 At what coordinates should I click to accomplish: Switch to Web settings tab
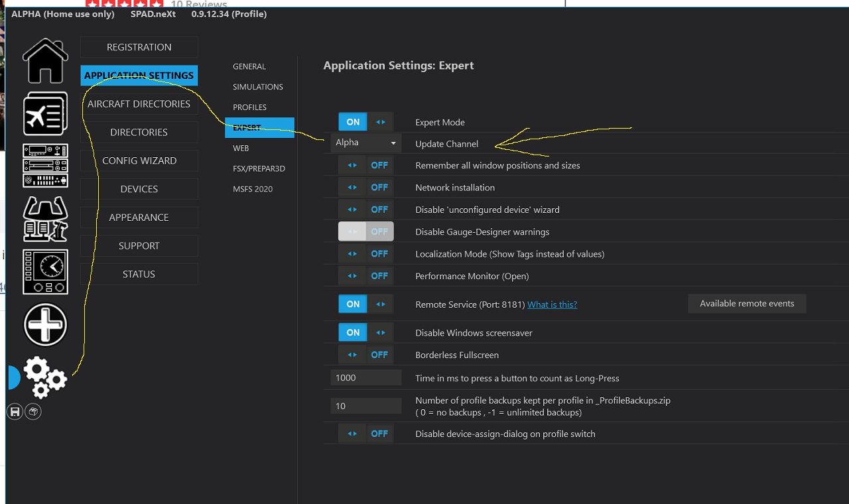coord(241,148)
